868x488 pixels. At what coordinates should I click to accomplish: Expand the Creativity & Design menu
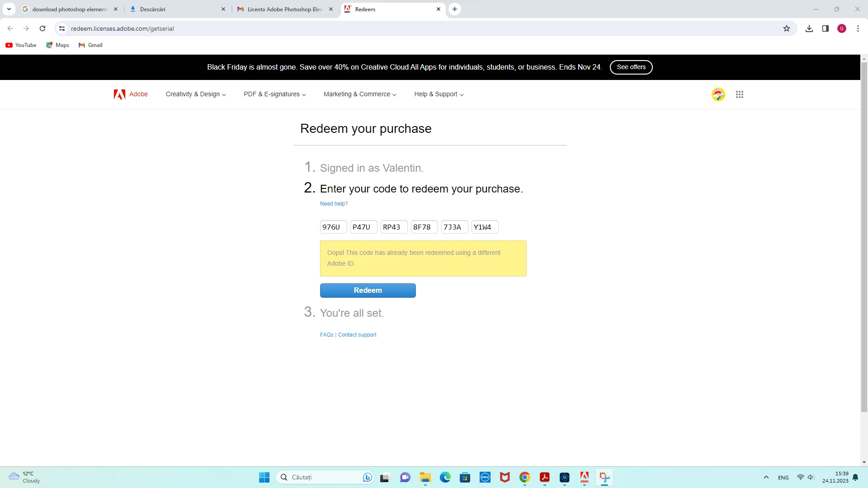(196, 94)
